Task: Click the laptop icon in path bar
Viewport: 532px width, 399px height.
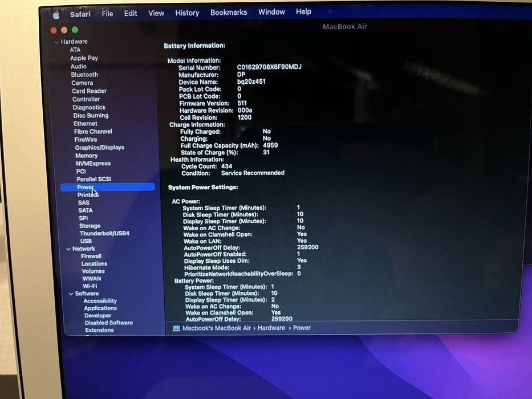Action: tap(176, 328)
